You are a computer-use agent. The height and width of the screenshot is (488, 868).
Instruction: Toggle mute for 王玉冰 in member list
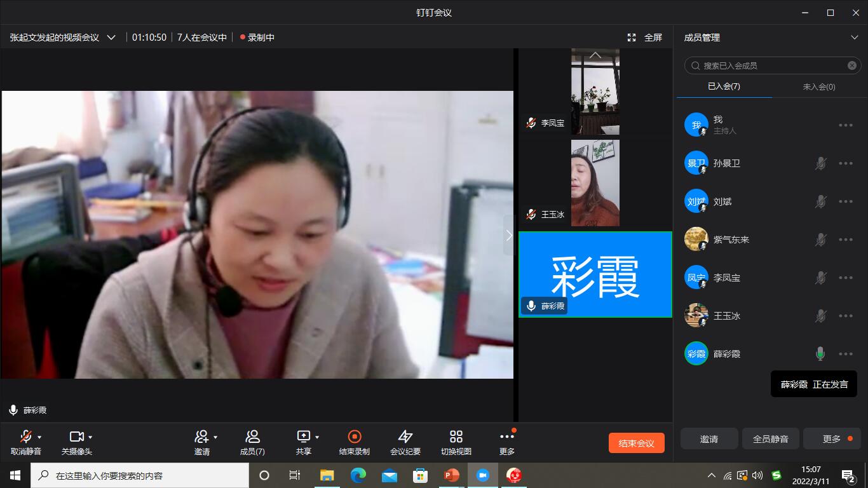pos(820,316)
